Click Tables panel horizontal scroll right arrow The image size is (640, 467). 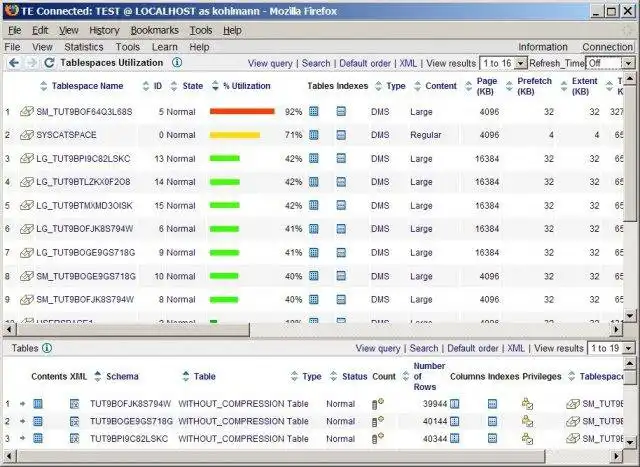pyautogui.click(x=616, y=456)
